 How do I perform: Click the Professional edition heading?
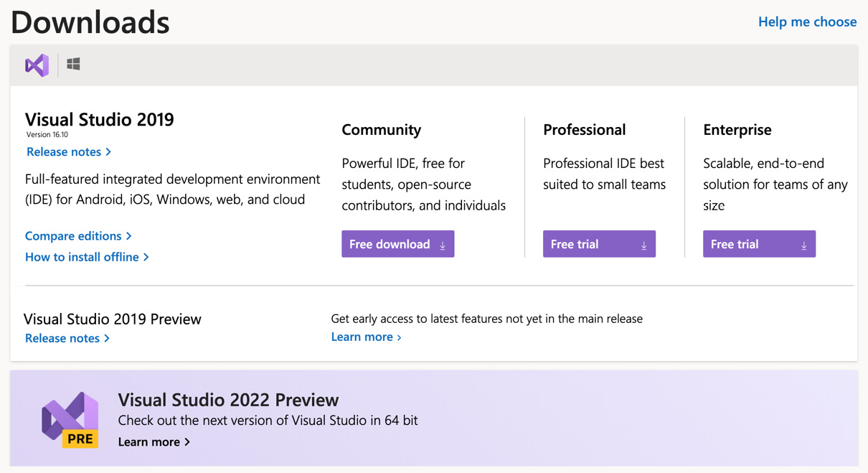584,130
